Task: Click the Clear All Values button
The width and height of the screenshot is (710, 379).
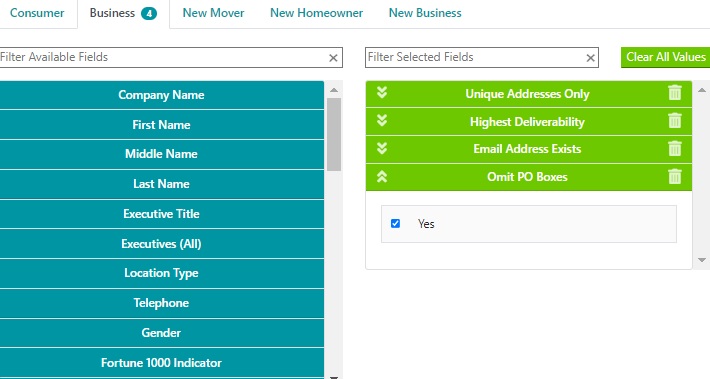Action: coord(666,58)
